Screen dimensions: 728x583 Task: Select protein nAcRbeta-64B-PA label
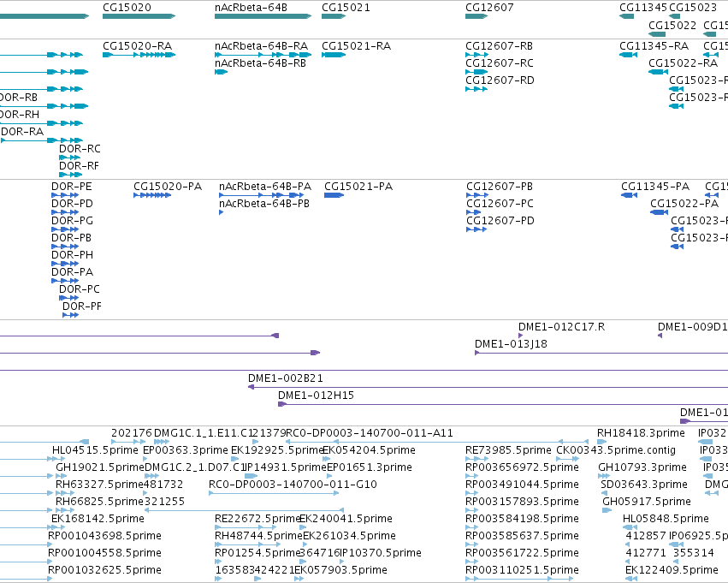[265, 187]
